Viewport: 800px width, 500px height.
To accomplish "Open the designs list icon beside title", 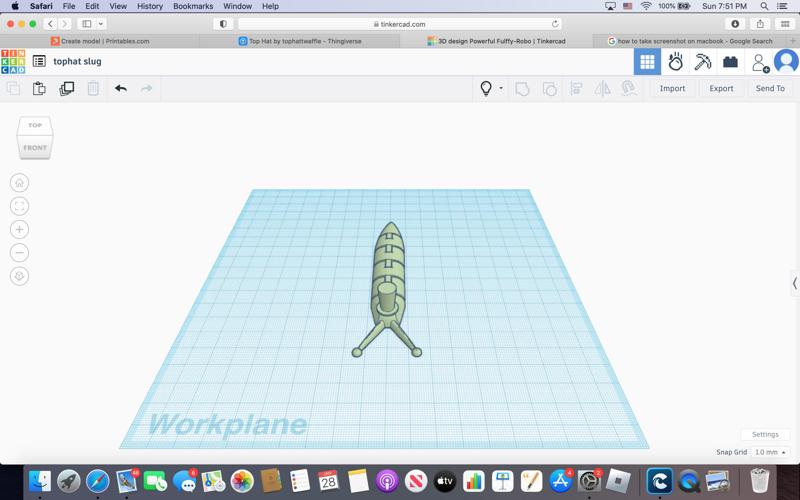I will 39,61.
